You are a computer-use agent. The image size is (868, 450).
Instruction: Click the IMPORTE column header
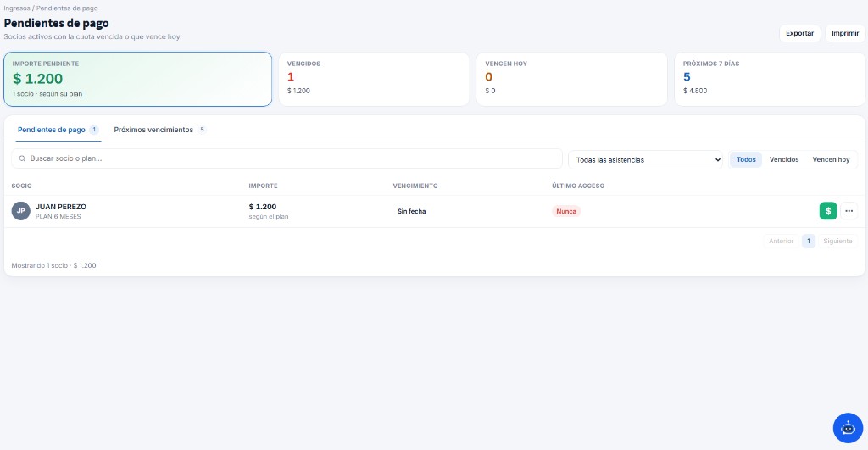[263, 186]
